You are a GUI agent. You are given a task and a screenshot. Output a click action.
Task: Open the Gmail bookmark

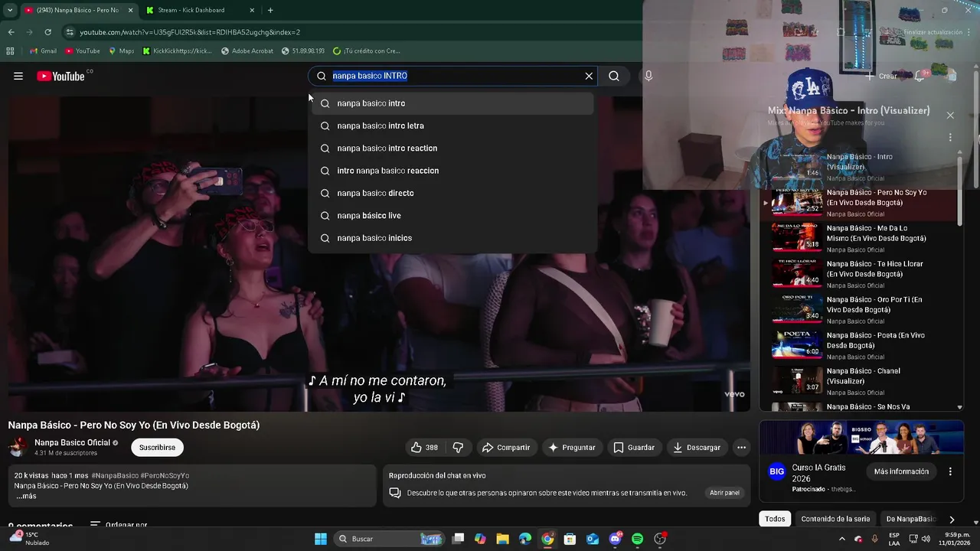43,51
